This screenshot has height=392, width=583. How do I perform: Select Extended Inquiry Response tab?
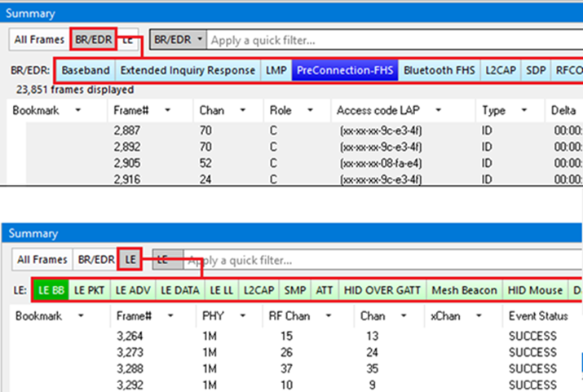(188, 70)
